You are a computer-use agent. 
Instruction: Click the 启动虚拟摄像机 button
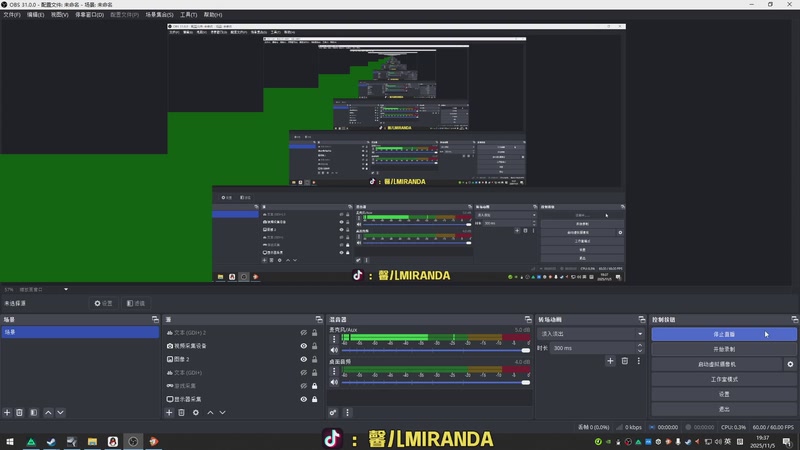coord(717,364)
